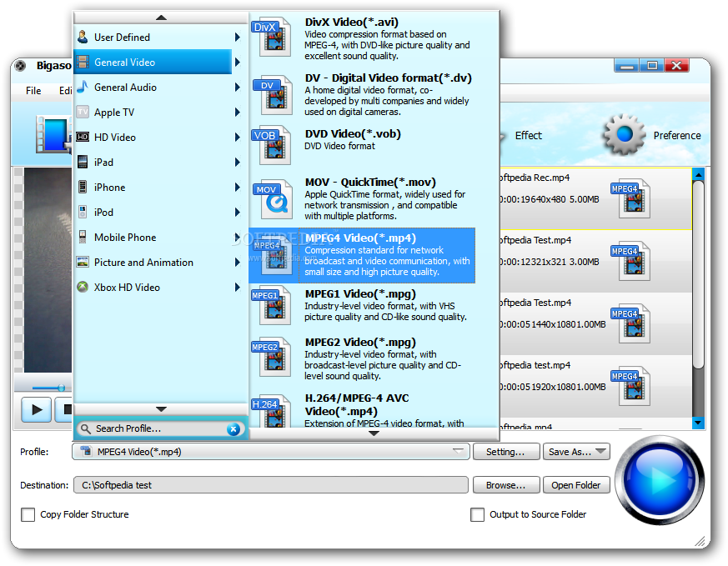The width and height of the screenshot is (728, 566).
Task: Expand Picture and Animation submenu arrow
Action: (x=238, y=262)
